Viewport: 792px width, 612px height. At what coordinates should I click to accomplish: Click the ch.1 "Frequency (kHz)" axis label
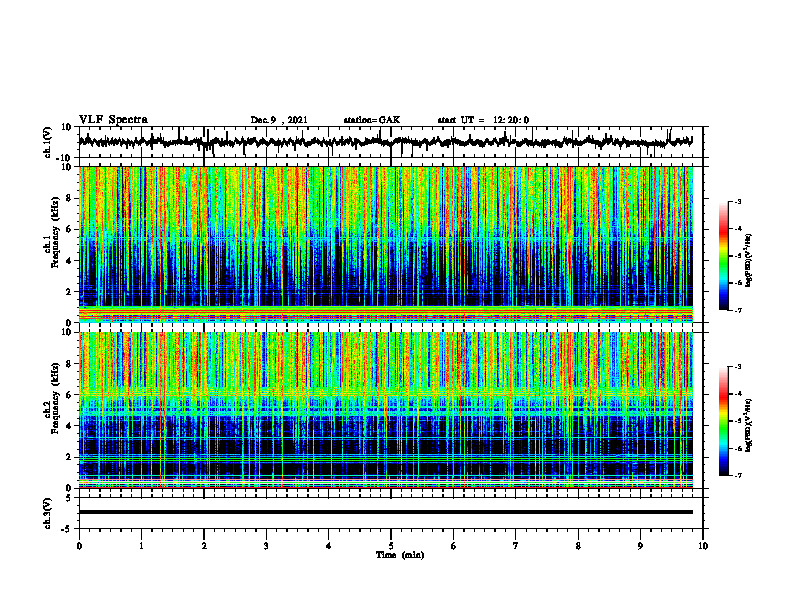pyautogui.click(x=55, y=233)
